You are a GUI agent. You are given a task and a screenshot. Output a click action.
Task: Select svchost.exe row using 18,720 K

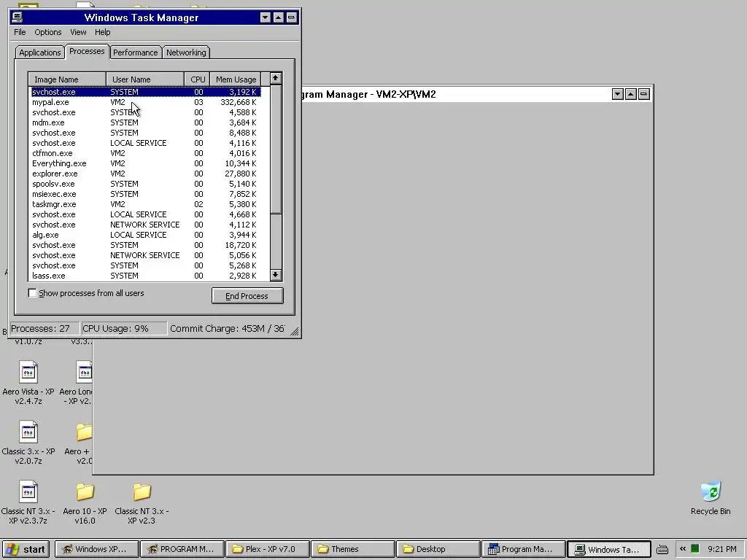(146, 245)
